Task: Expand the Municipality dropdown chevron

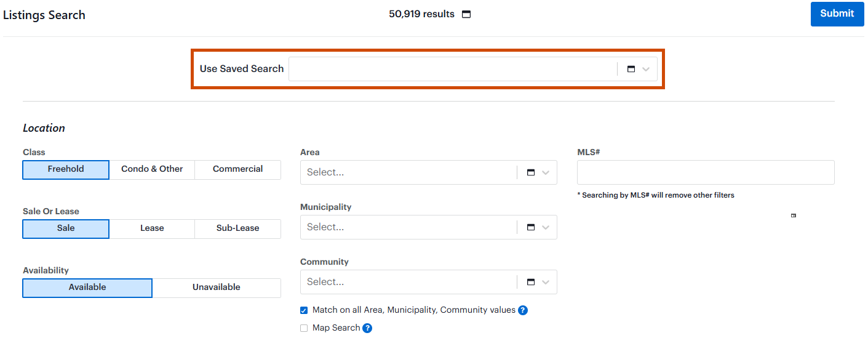Action: 546,227
